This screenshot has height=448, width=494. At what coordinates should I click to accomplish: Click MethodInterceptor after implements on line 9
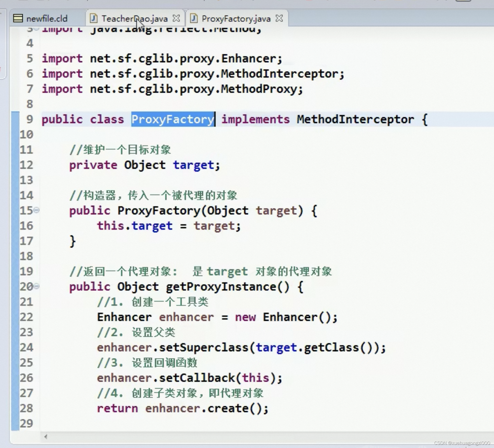(355, 119)
